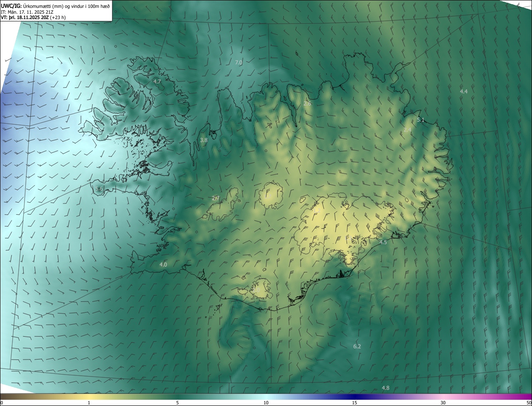This screenshot has height=406, width=532.
Task: Click the map value 7.0
Action: tap(239, 63)
